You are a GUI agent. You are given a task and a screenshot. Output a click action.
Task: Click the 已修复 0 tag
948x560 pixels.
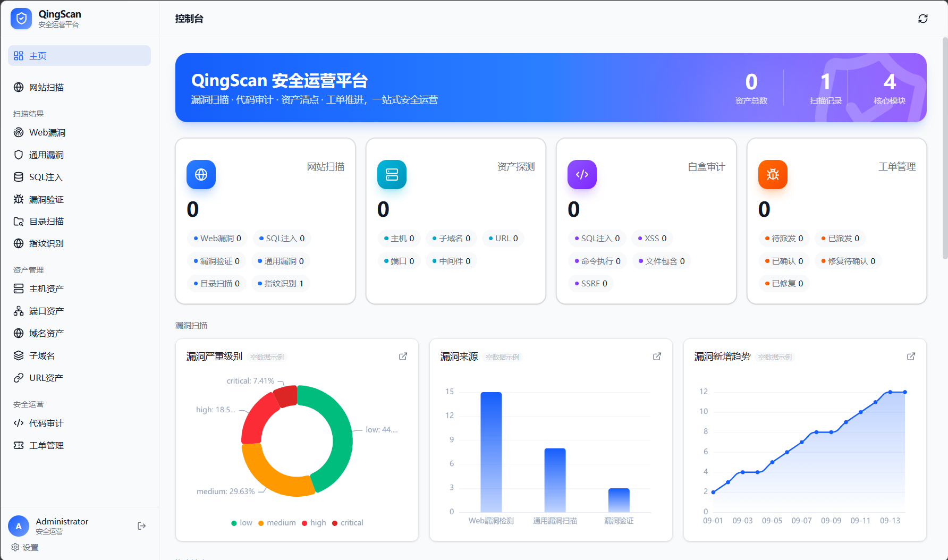point(784,284)
